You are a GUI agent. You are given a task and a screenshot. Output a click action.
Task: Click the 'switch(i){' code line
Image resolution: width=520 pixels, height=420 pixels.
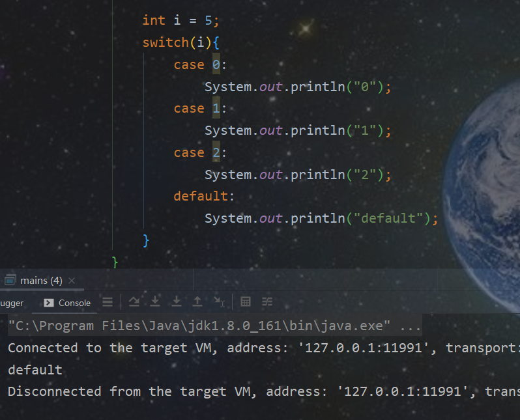click(x=181, y=42)
